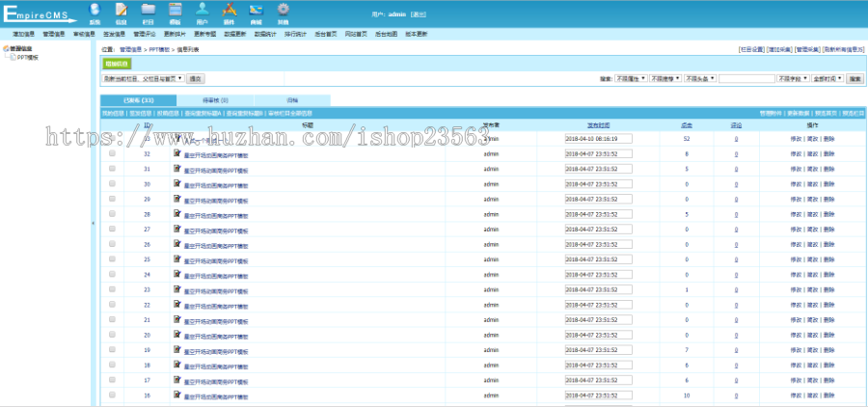Tick the checkbox for row ID 32

point(113,153)
